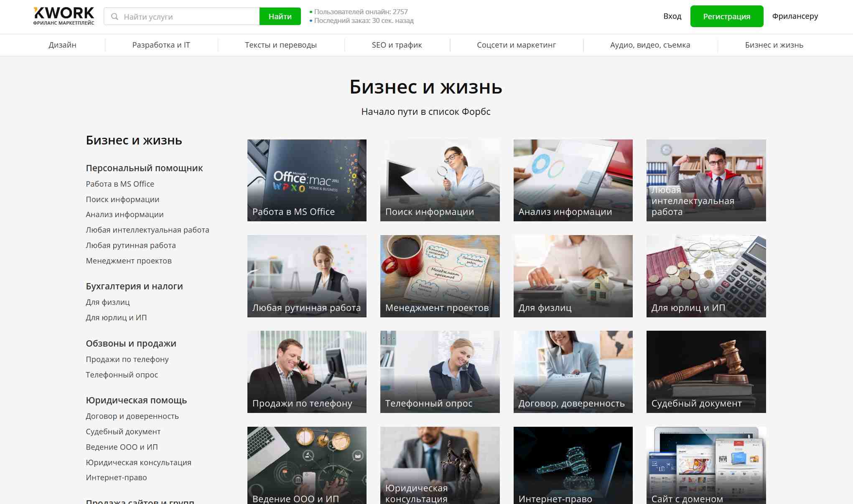
Task: Open the 'Дизайн' category menu
Action: click(62, 45)
